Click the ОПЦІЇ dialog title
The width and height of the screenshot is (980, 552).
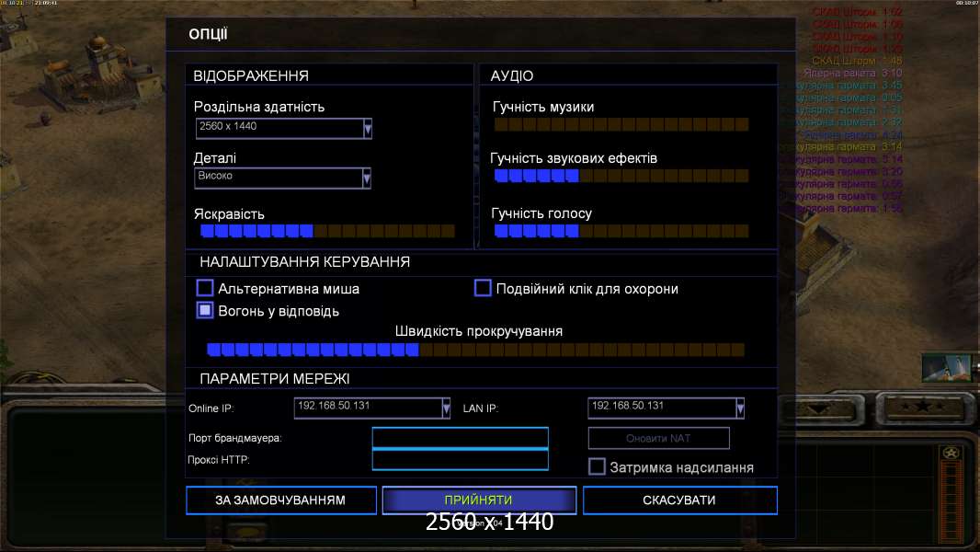[208, 34]
